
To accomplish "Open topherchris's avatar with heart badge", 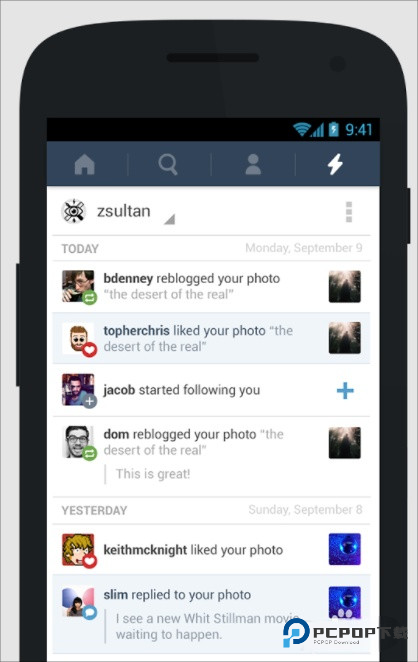I will [x=79, y=339].
